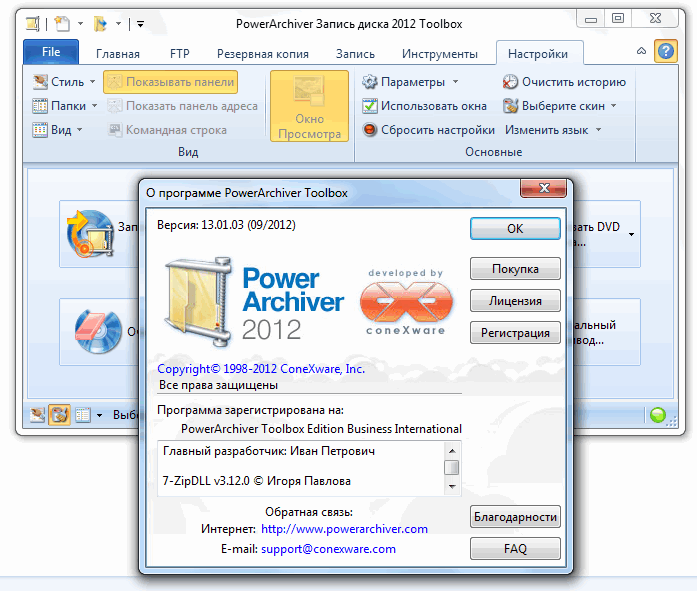Open the Лицензия button

click(515, 301)
